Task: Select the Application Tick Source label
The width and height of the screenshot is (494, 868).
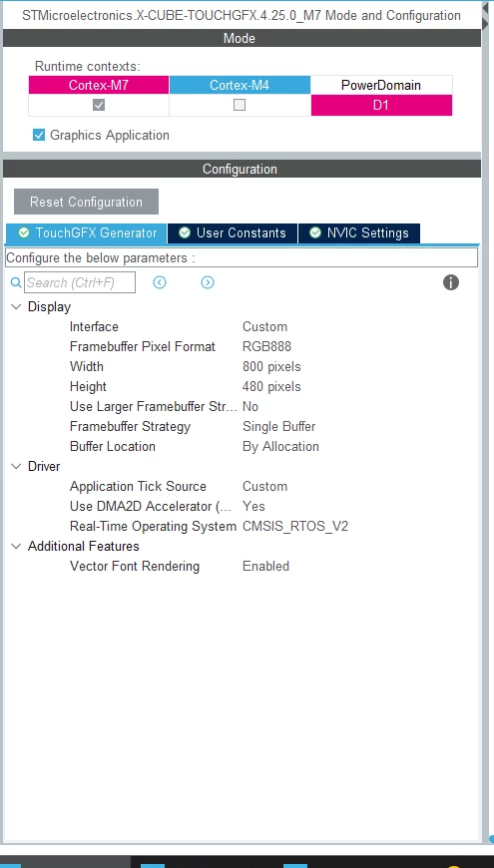Action: pos(138,486)
